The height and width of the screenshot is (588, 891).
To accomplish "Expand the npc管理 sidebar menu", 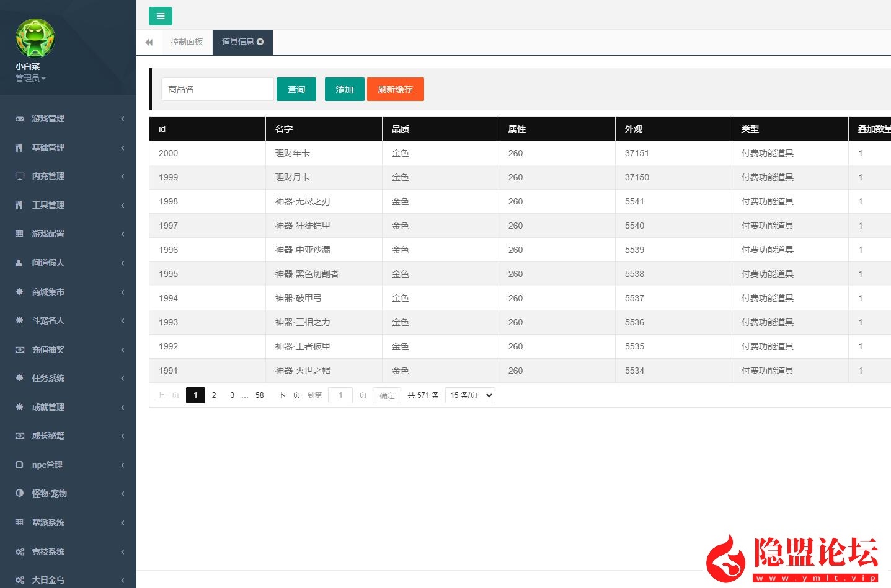I will [68, 465].
